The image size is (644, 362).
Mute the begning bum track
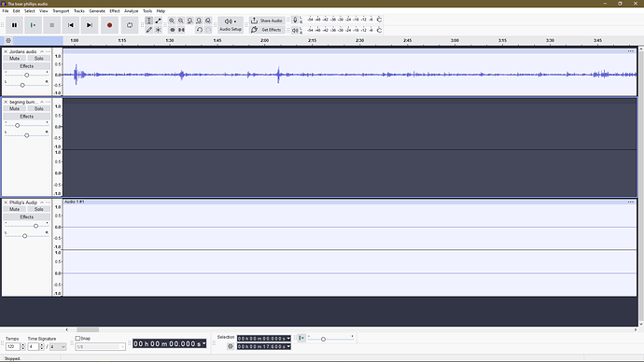(x=14, y=109)
